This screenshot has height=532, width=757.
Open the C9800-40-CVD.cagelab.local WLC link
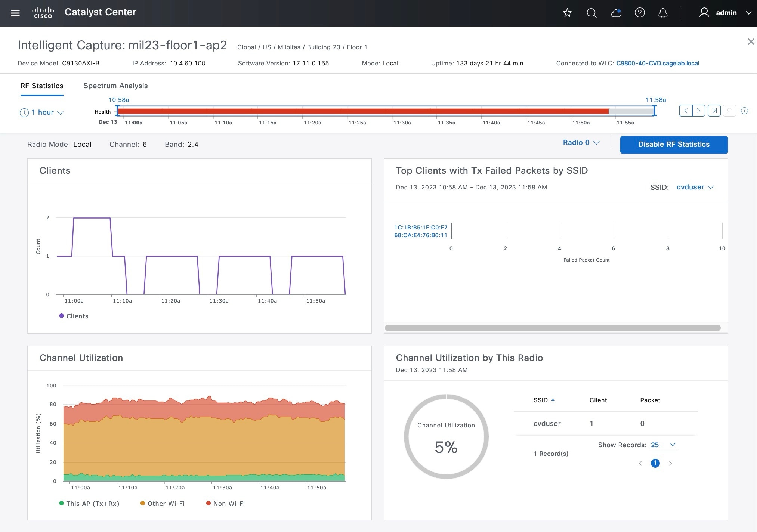click(658, 63)
